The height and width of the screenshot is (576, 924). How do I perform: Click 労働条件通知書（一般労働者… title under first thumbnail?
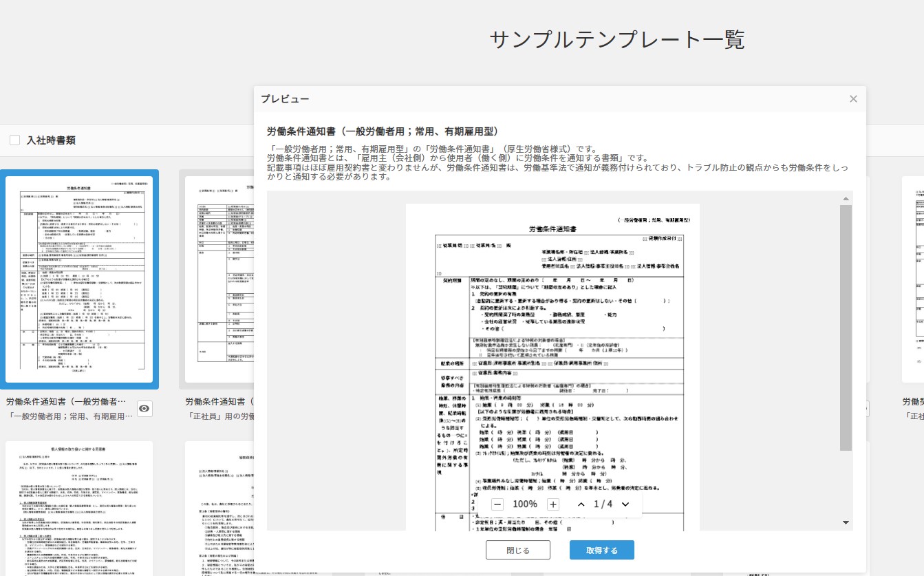[x=66, y=401]
